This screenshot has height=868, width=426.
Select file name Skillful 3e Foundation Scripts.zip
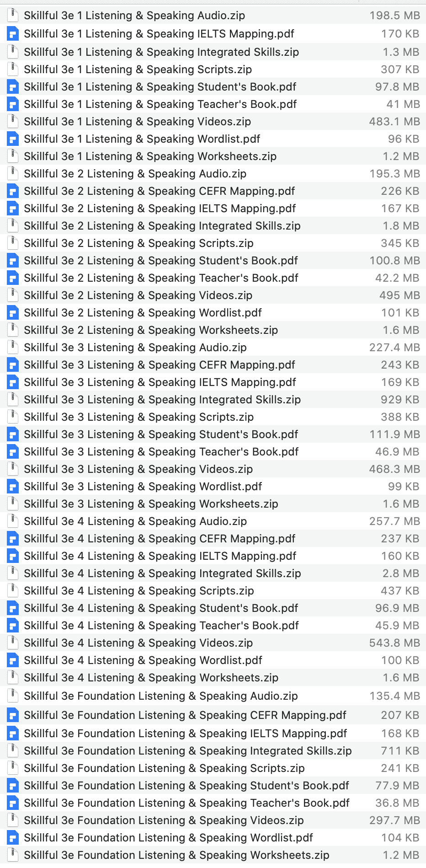[x=164, y=768]
